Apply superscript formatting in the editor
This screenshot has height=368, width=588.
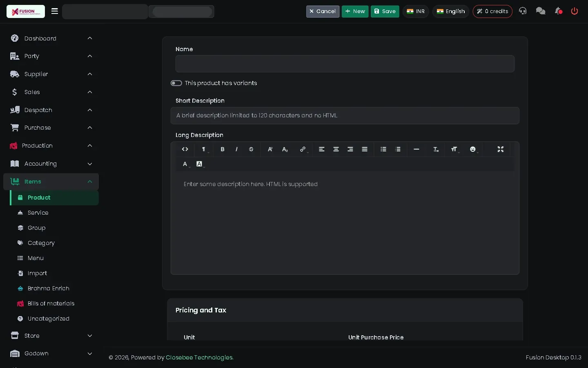point(270,149)
